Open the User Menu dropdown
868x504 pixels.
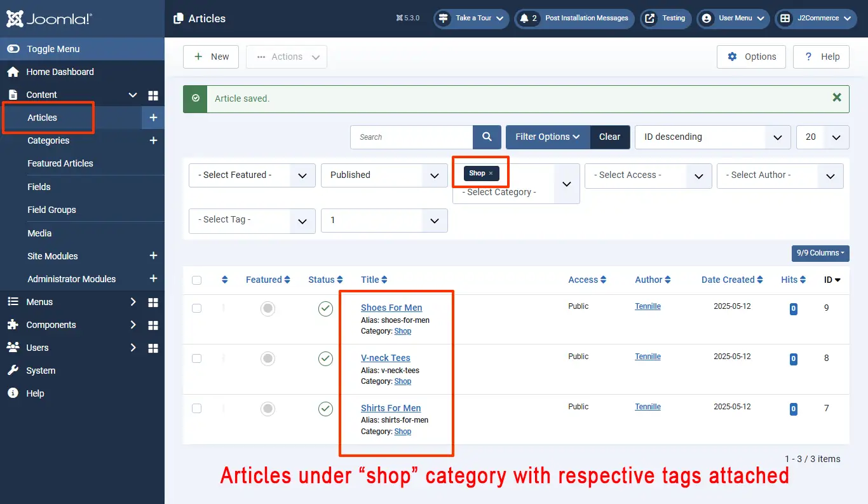733,18
